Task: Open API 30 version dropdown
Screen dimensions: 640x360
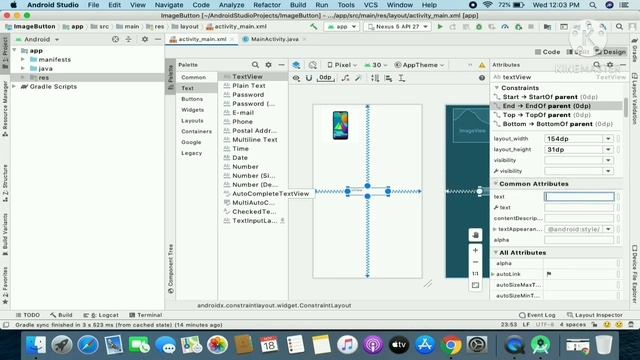Action: tap(376, 65)
